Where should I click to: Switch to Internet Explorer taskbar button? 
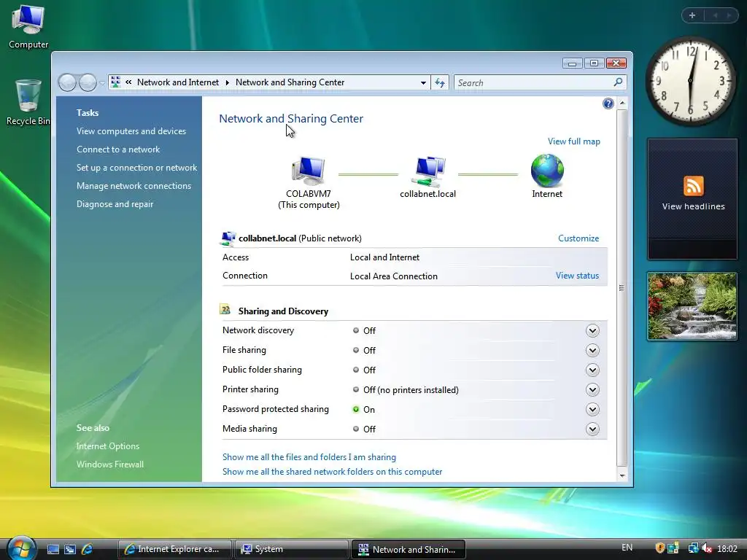[x=175, y=549]
